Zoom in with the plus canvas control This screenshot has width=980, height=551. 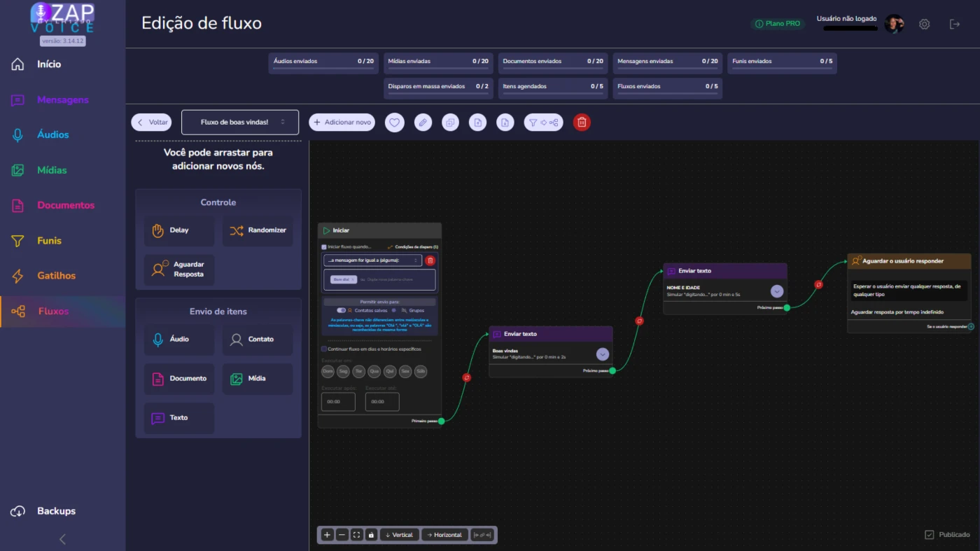tap(327, 535)
